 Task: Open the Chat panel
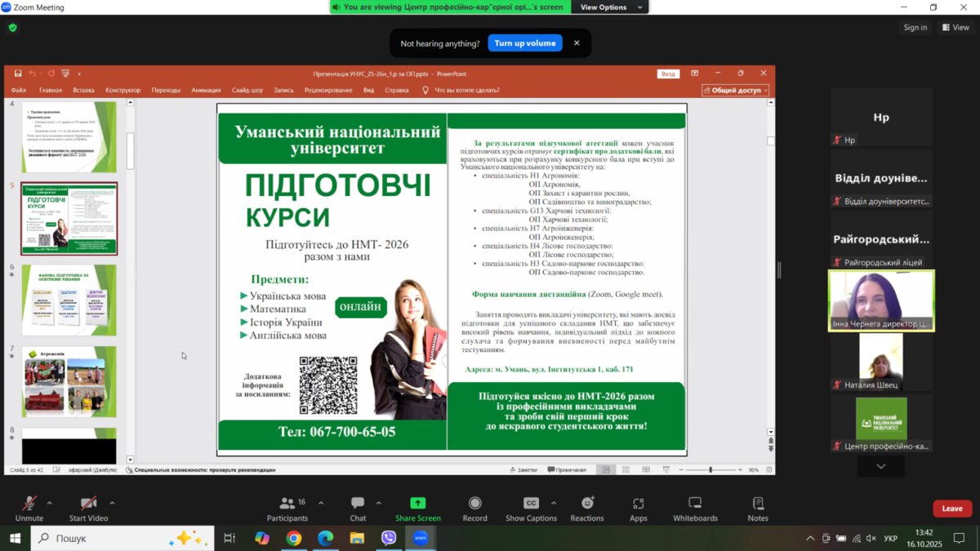point(358,509)
